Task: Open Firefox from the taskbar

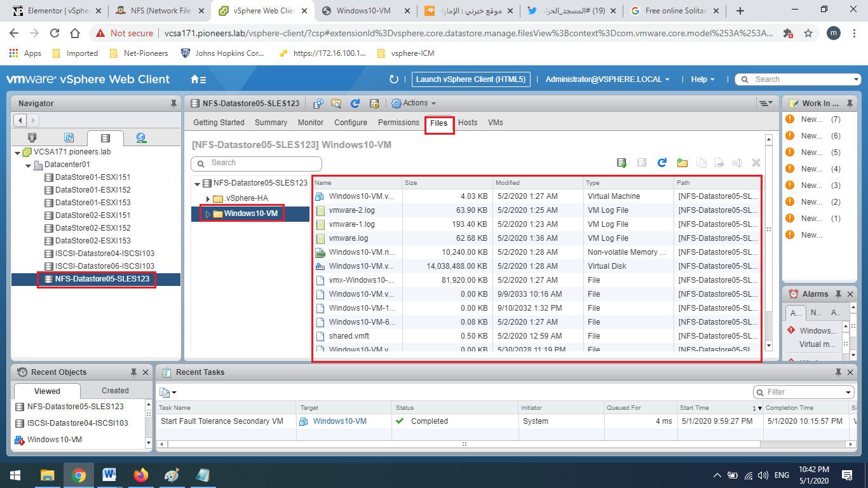Action: [140, 475]
